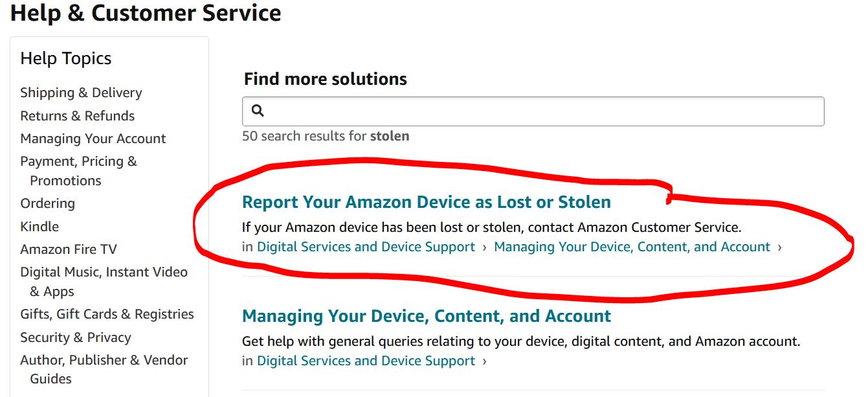
Task: Open Author, Publisher & Vendor Guides topic
Action: (x=104, y=360)
